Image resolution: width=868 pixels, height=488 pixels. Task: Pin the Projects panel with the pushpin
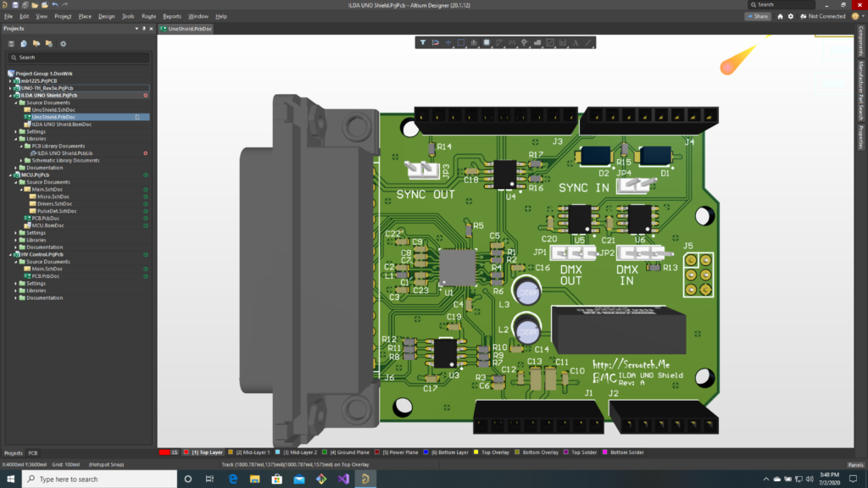pos(144,29)
